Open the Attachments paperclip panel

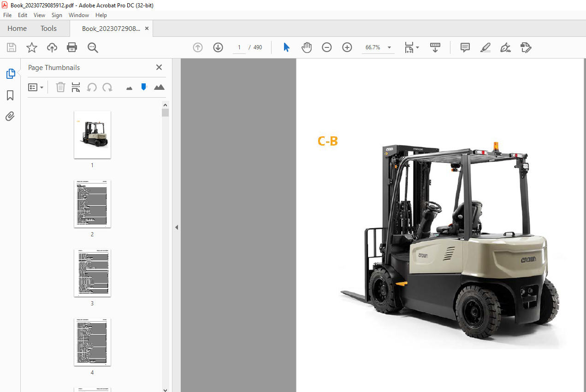(x=10, y=116)
